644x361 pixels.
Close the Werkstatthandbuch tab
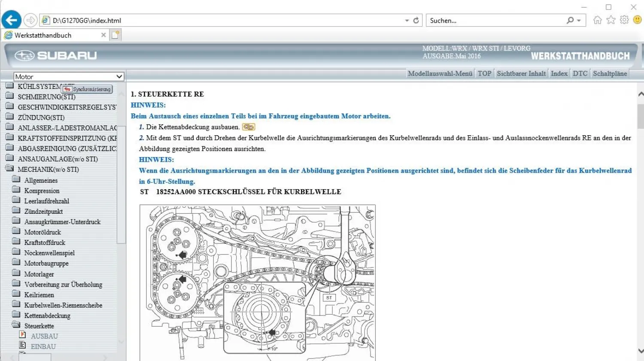[x=103, y=35]
